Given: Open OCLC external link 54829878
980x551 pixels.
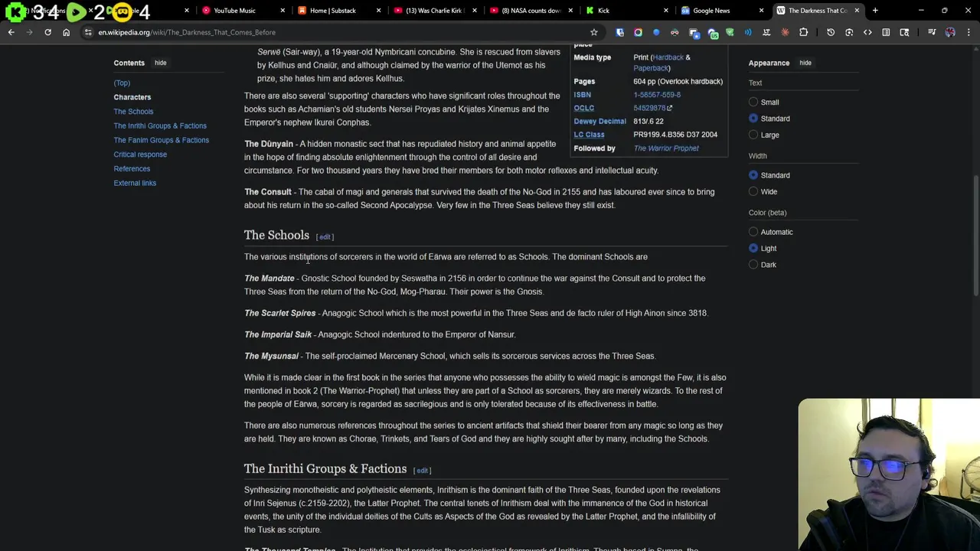Looking at the screenshot, I should (x=652, y=108).
